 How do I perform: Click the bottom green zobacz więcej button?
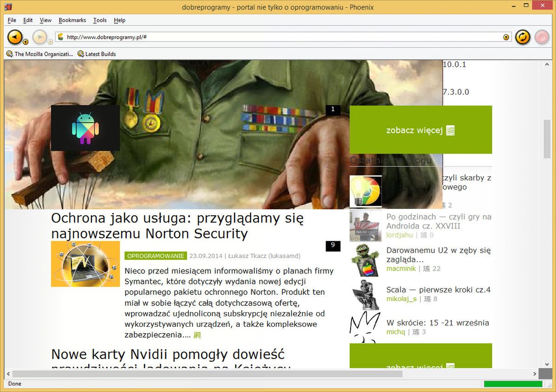pyautogui.click(x=420, y=356)
